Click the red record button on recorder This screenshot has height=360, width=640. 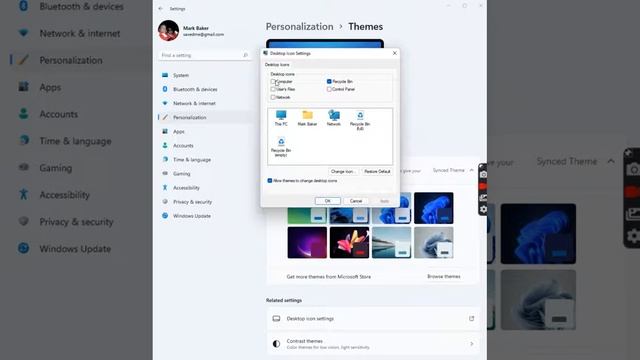click(x=483, y=187)
